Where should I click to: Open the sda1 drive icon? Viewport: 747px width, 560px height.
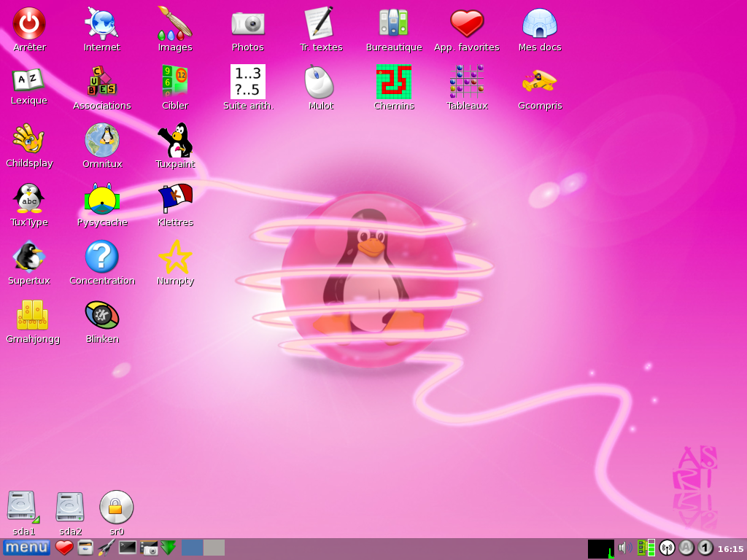pos(23,507)
